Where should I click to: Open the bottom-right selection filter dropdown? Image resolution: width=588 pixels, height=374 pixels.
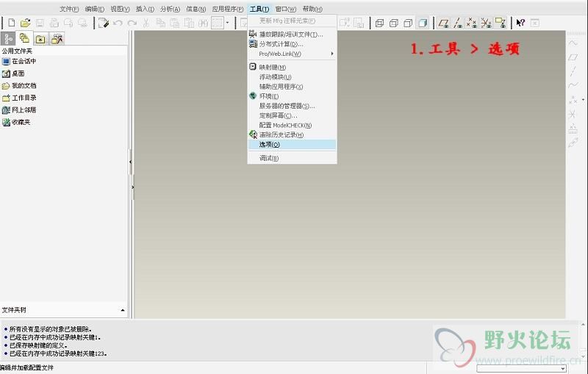coord(562,369)
